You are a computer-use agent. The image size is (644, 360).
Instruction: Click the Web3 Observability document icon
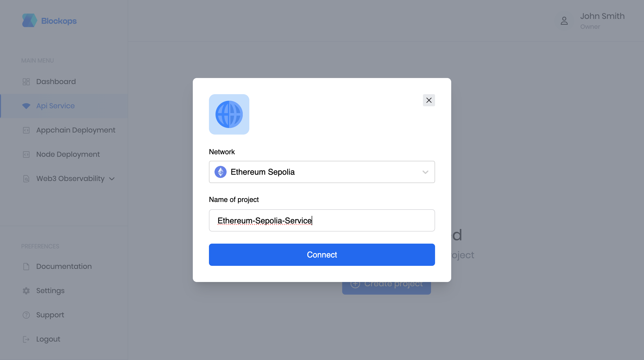tap(26, 179)
